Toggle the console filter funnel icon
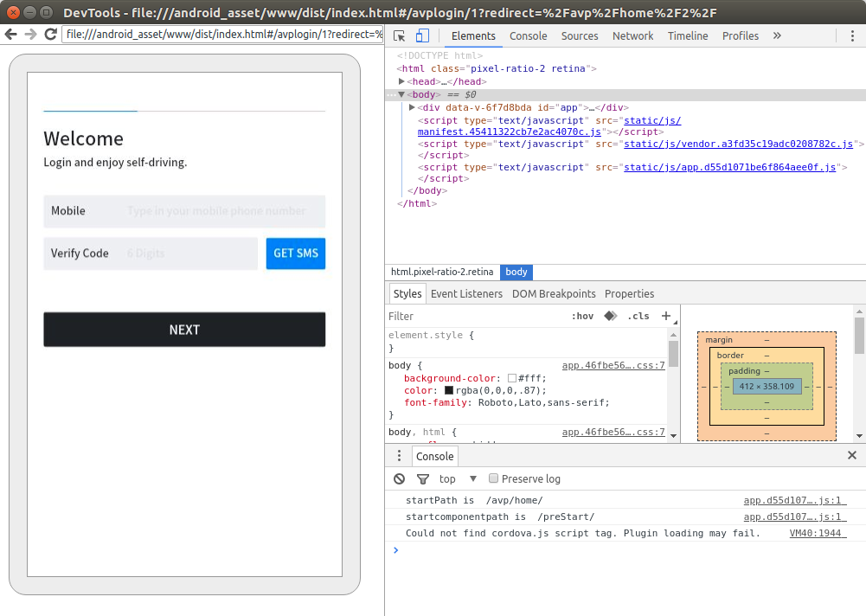Viewport: 866px width, 616px height. pyautogui.click(x=422, y=479)
